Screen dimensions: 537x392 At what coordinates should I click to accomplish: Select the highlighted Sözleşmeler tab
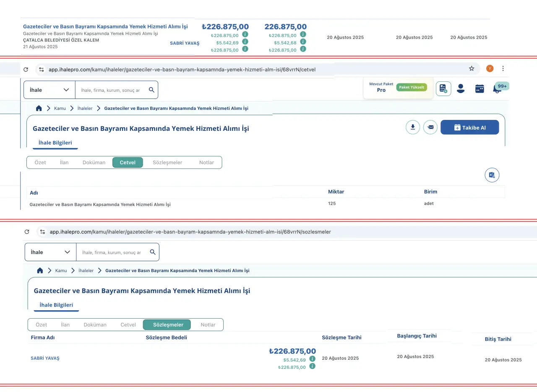click(167, 325)
